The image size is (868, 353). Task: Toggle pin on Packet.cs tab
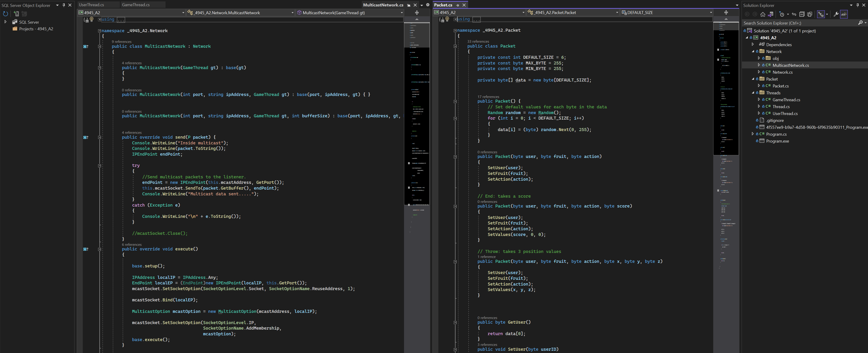(x=458, y=5)
